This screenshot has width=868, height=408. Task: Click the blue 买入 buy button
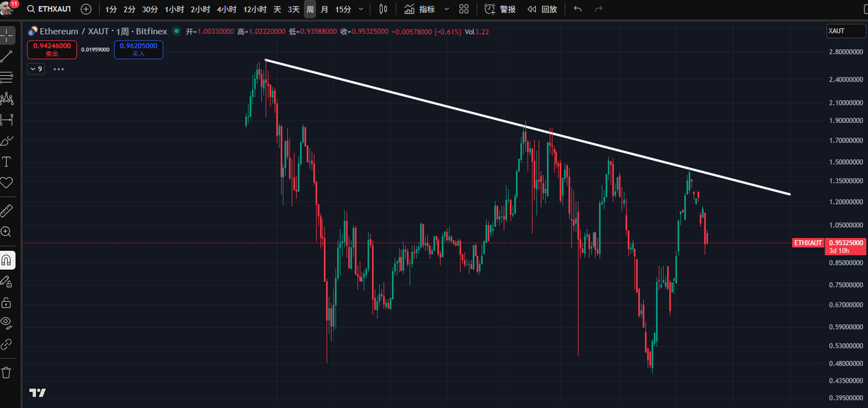point(138,49)
